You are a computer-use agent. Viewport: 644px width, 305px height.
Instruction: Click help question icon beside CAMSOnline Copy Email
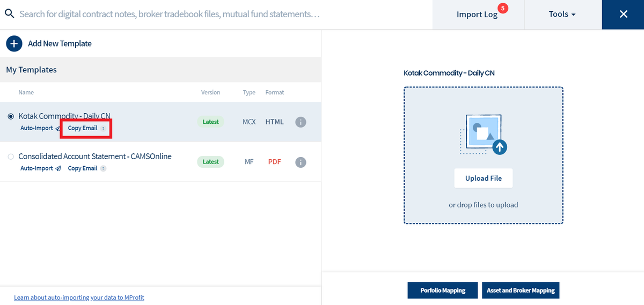click(x=103, y=168)
